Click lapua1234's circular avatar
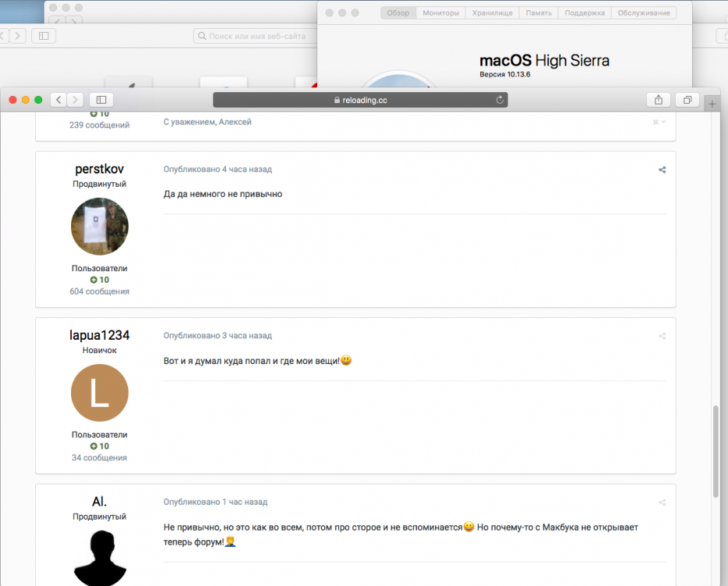Viewport: 728px width, 586px height. [x=99, y=393]
